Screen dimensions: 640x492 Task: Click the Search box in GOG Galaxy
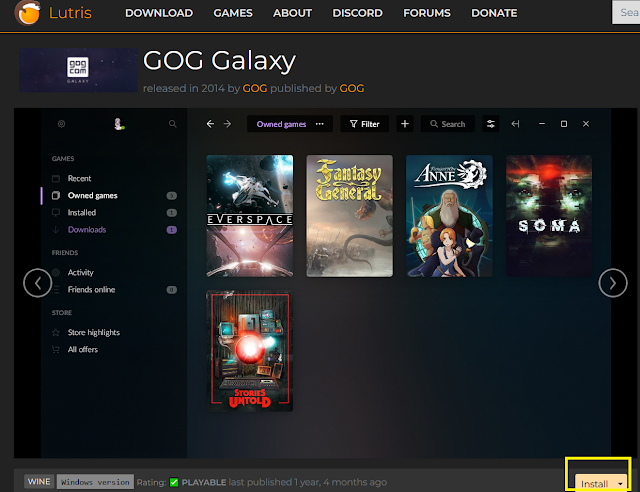click(448, 124)
